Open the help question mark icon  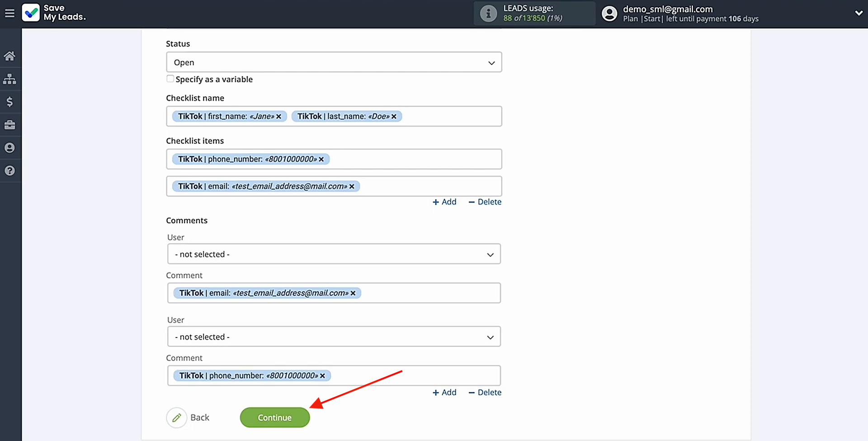click(x=9, y=171)
